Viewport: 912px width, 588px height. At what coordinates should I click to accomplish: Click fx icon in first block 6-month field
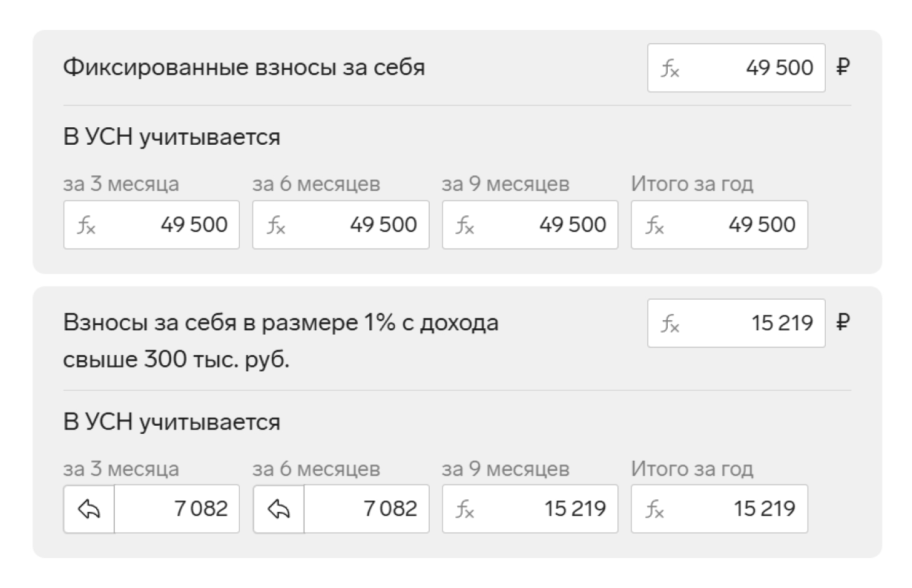pos(275,225)
